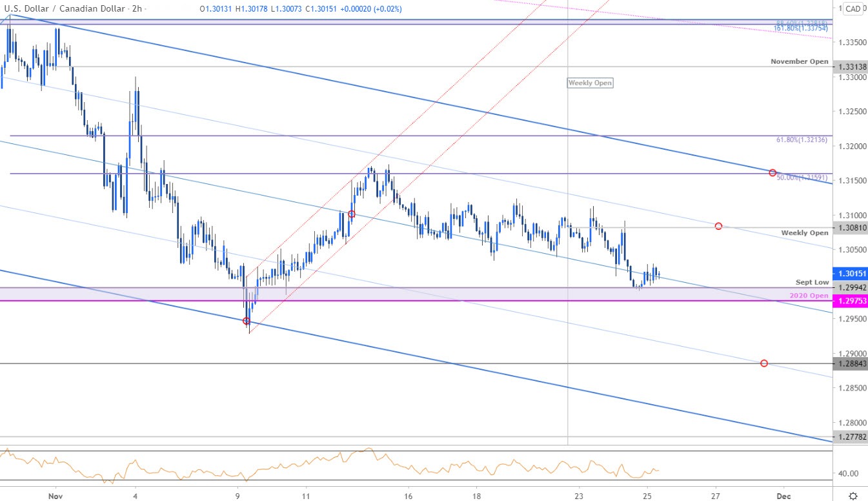The width and height of the screenshot is (868, 501).
Task: Open the CAD currency selector
Action: pyautogui.click(x=853, y=8)
